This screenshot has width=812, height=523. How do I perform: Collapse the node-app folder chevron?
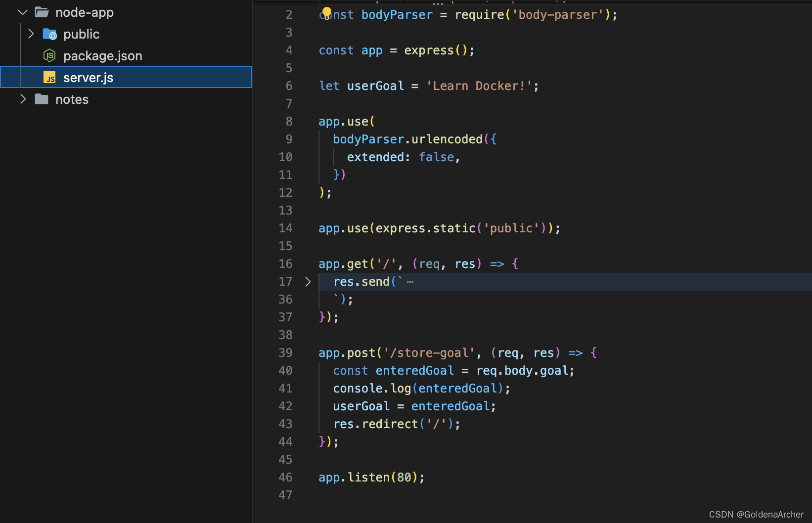(x=23, y=12)
